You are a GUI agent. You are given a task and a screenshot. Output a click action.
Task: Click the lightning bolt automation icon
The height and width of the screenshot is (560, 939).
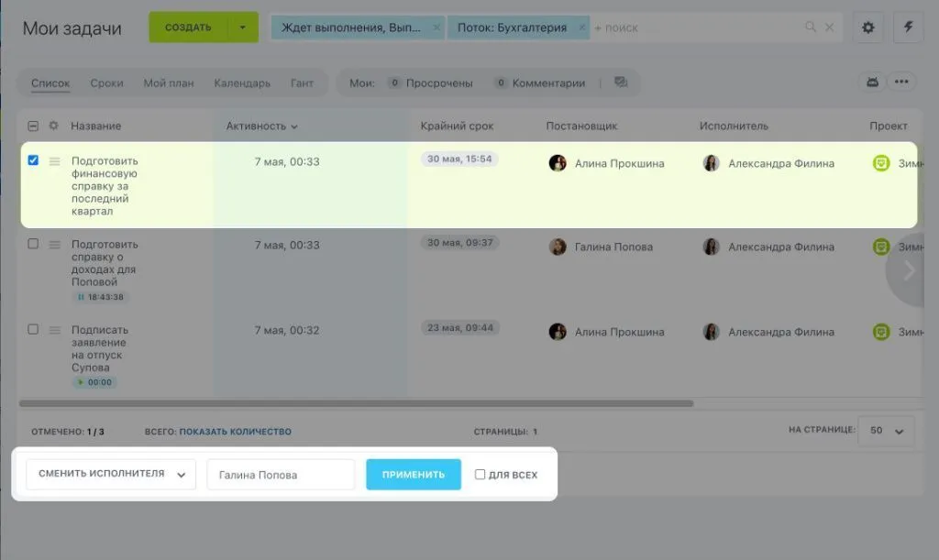pos(909,27)
